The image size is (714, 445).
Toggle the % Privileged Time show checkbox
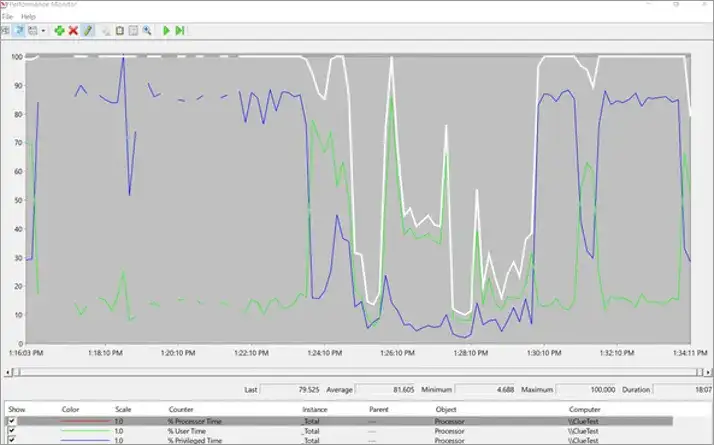tap(11, 440)
